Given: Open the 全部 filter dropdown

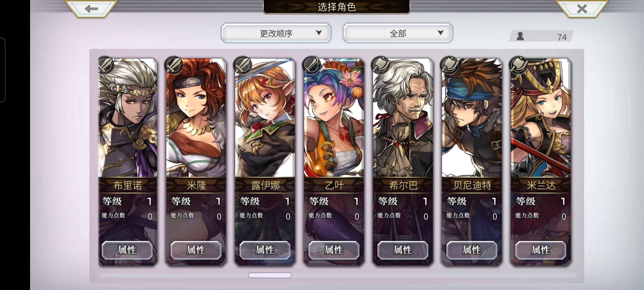Looking at the screenshot, I should pos(398,33).
